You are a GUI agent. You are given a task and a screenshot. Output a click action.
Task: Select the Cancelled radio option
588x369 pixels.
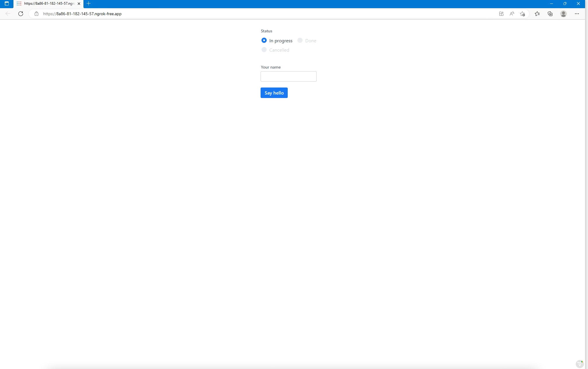(264, 50)
